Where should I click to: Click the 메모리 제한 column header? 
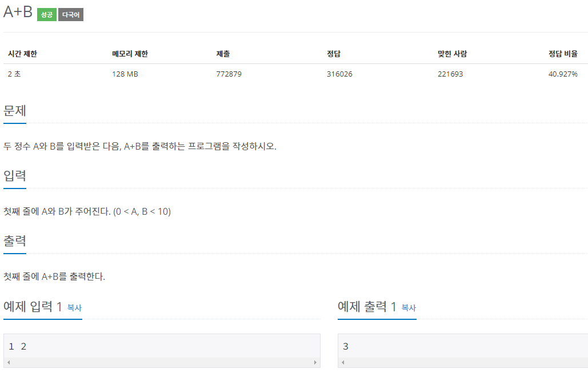click(x=130, y=54)
